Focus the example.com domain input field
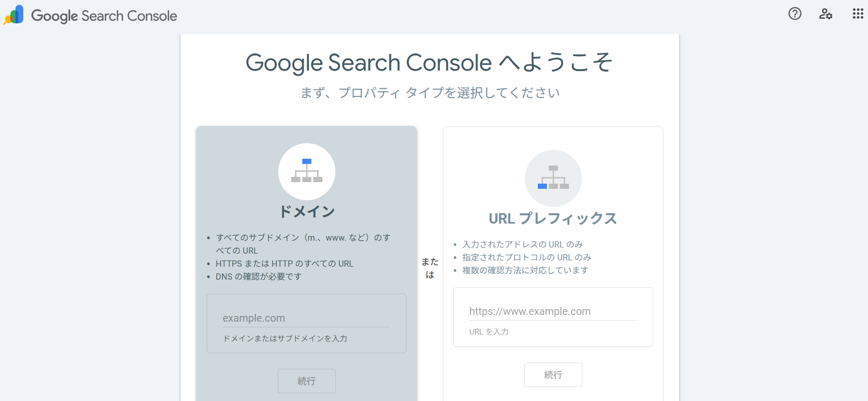 point(306,318)
